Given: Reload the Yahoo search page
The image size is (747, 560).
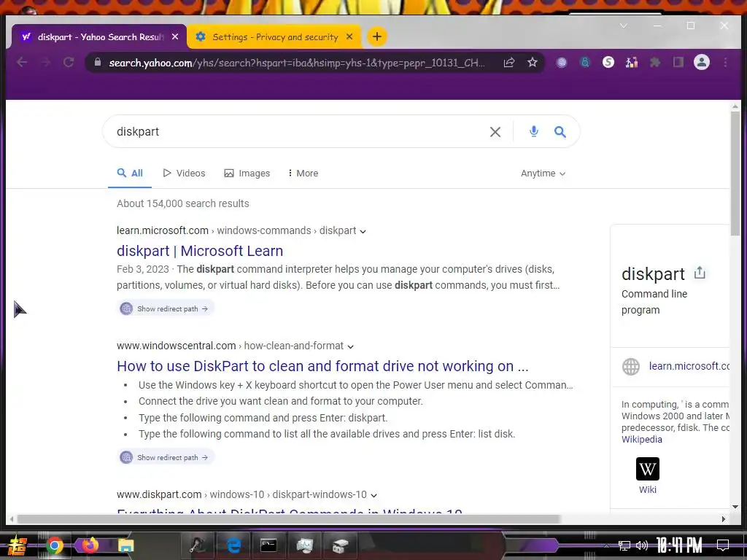Looking at the screenshot, I should coord(69,63).
